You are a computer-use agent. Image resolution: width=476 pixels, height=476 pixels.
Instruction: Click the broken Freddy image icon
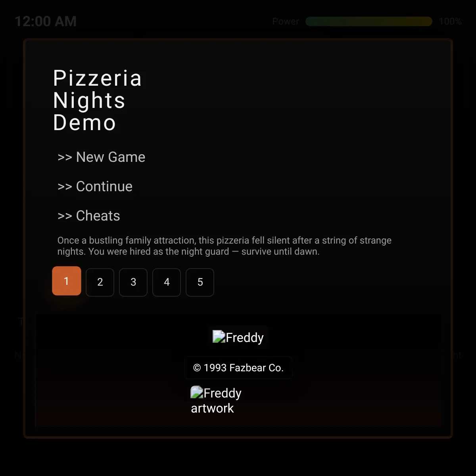click(219, 337)
